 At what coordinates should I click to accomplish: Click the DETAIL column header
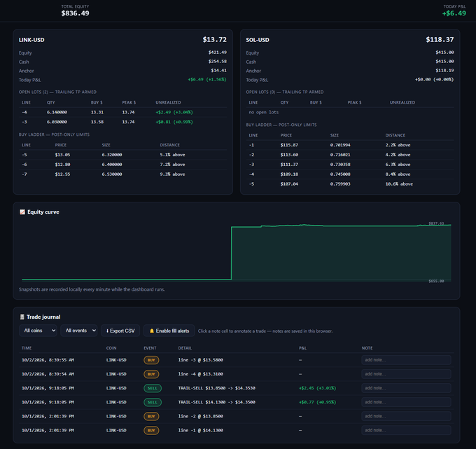pyautogui.click(x=185, y=348)
